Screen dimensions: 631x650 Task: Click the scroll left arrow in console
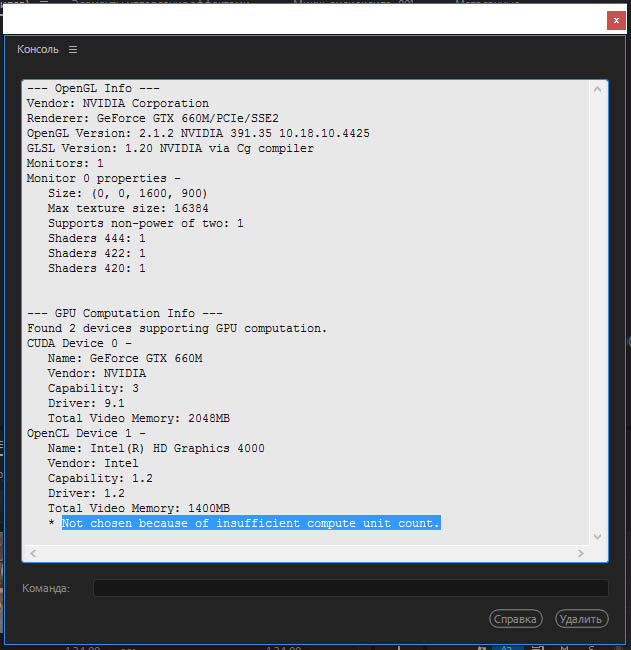(x=33, y=553)
